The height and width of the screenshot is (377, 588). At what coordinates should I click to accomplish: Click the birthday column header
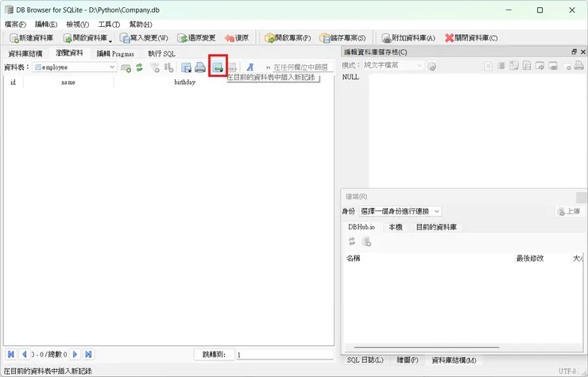(x=185, y=82)
